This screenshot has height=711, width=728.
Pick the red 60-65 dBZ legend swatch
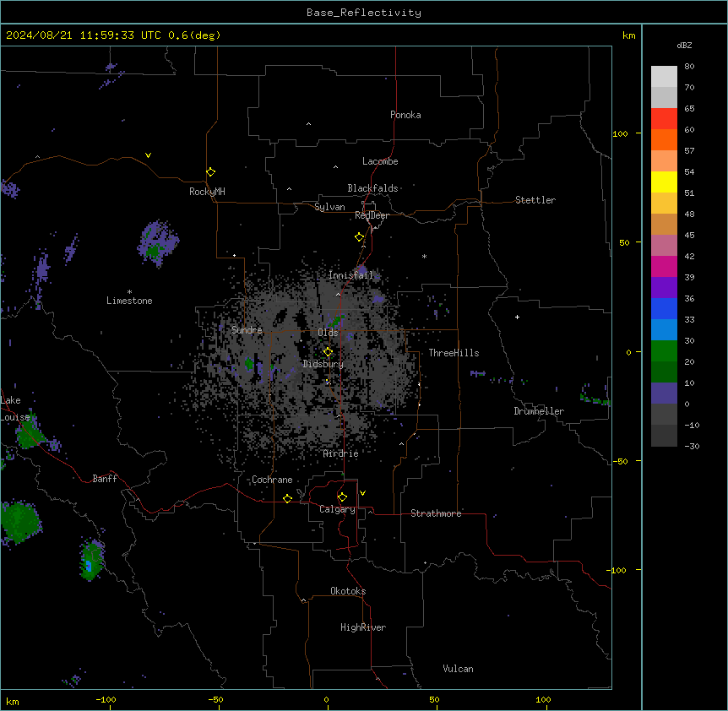664,119
